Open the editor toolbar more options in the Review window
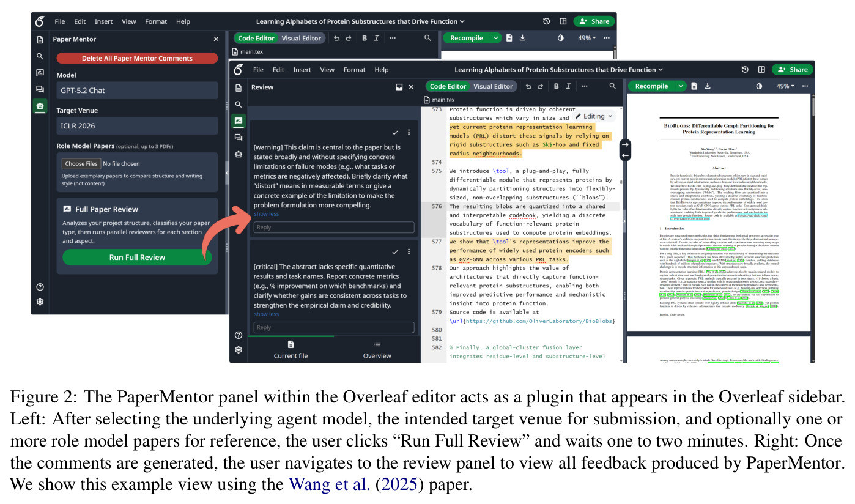This screenshot has width=855, height=504. click(585, 86)
